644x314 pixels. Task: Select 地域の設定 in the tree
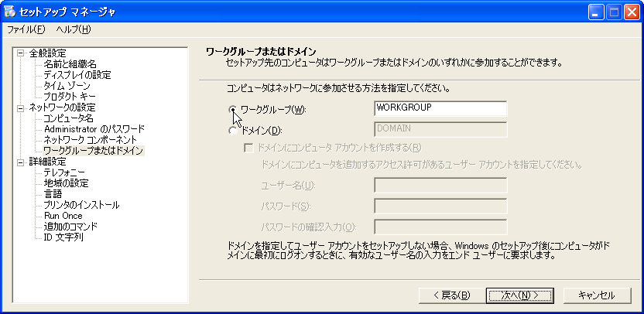66,183
